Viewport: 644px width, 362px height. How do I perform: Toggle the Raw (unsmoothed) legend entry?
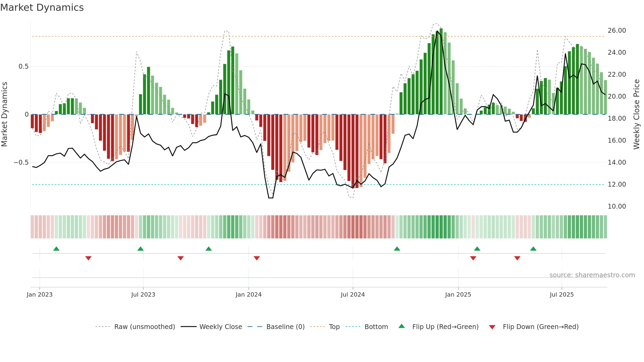[x=135, y=327]
